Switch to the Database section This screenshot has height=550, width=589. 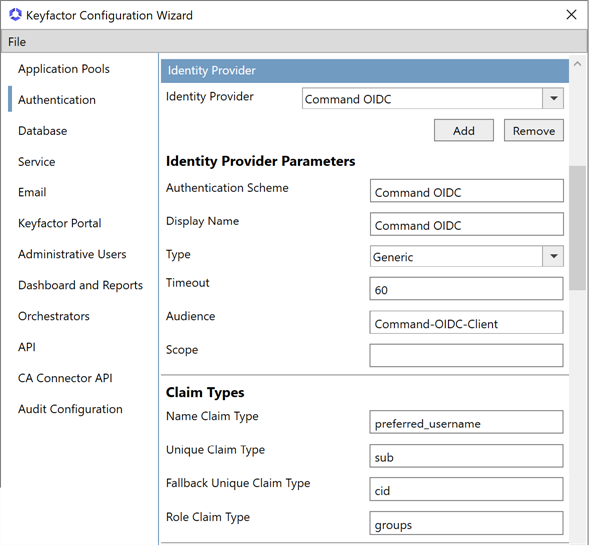pos(42,131)
